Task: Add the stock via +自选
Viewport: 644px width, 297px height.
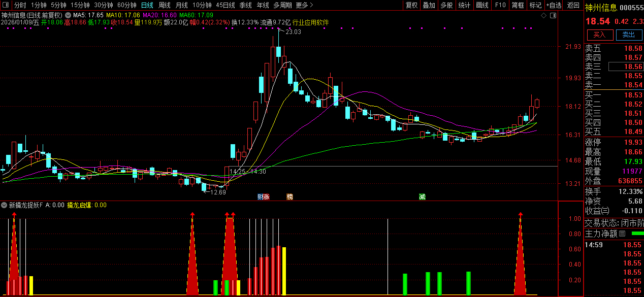Action: (554, 5)
